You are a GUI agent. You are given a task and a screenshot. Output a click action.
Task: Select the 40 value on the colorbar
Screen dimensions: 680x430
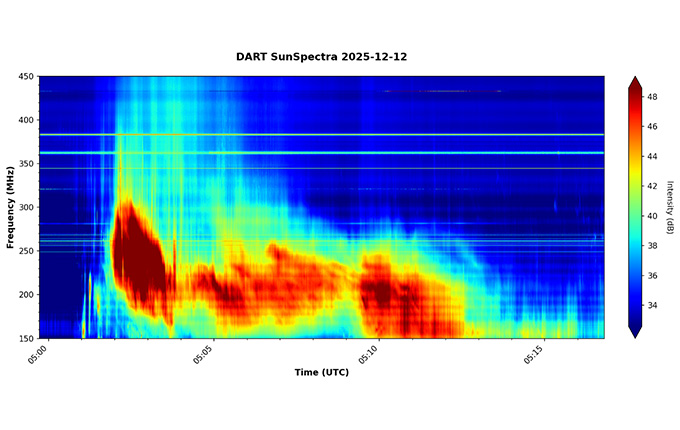coord(652,215)
